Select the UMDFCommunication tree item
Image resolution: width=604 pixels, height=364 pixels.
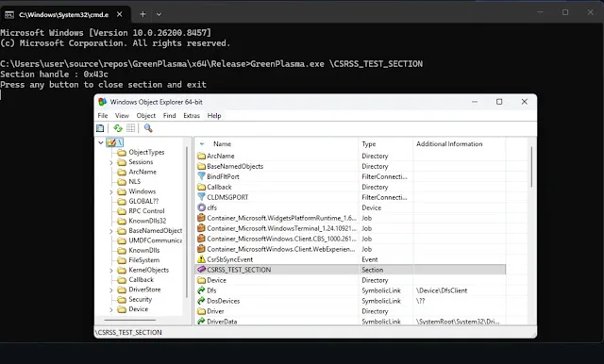(155, 240)
